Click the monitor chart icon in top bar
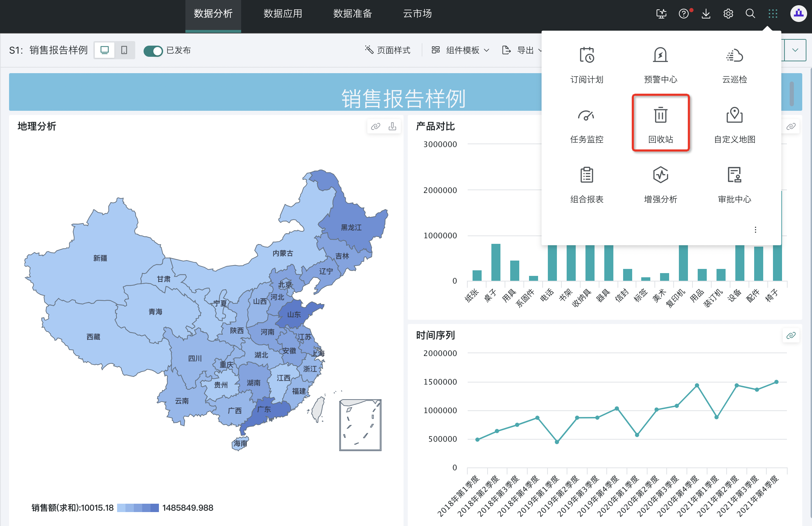The height and width of the screenshot is (526, 812). coord(661,14)
